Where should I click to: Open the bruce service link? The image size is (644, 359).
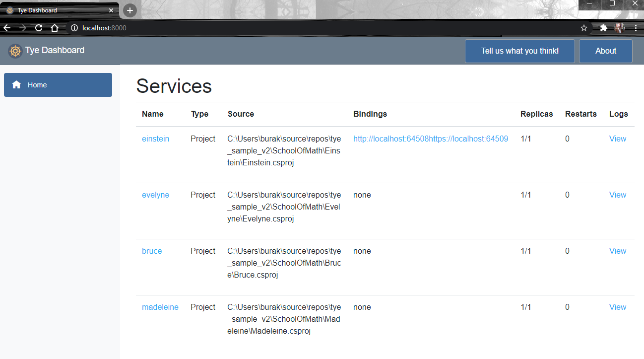coord(152,251)
